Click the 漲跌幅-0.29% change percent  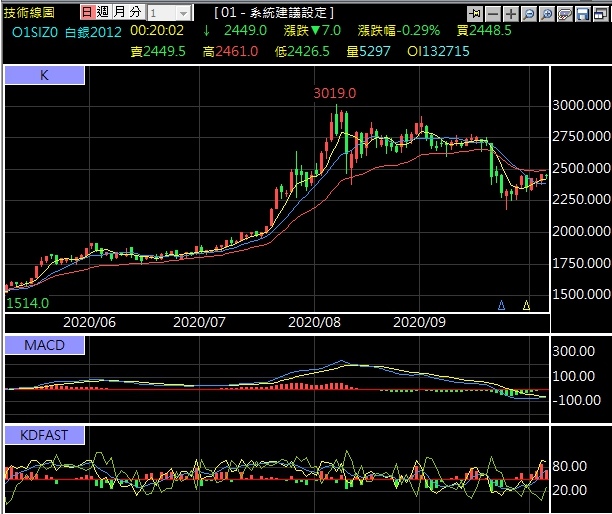point(399,30)
